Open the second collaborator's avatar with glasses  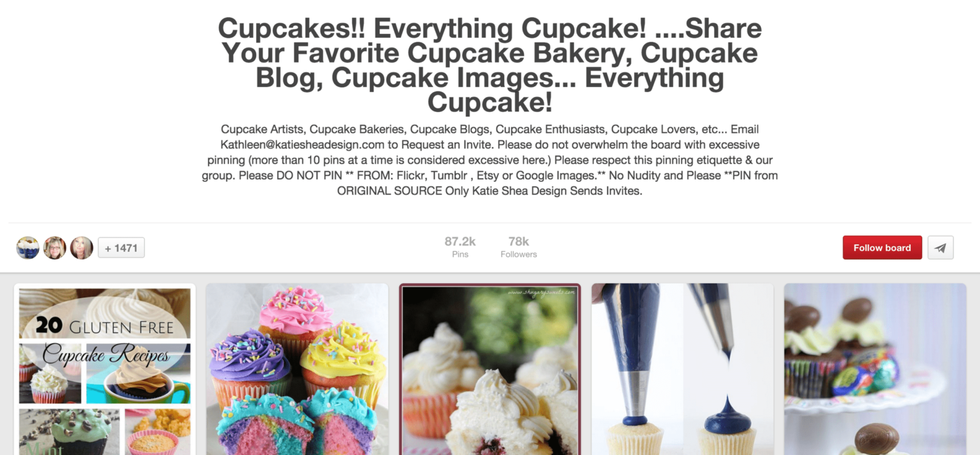[55, 247]
